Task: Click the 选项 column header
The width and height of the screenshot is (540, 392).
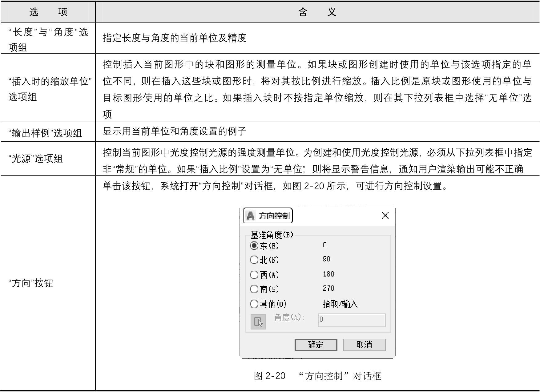Action: click(48, 12)
